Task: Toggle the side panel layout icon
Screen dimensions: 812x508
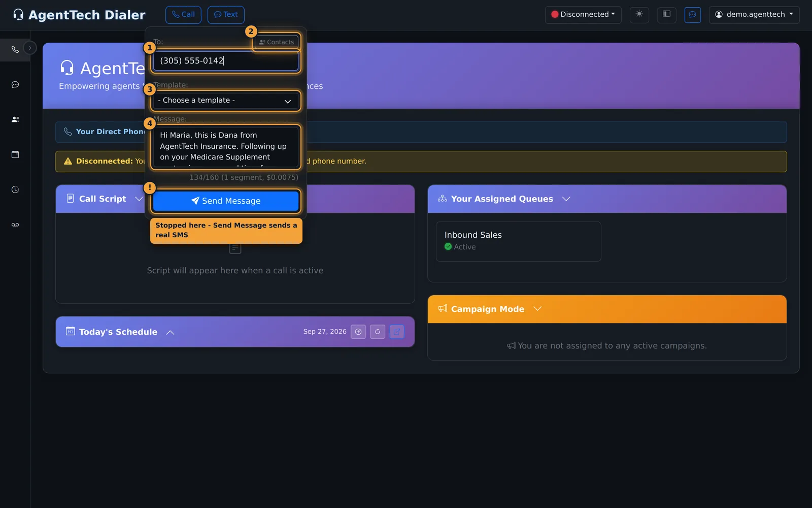Action: 667,14
